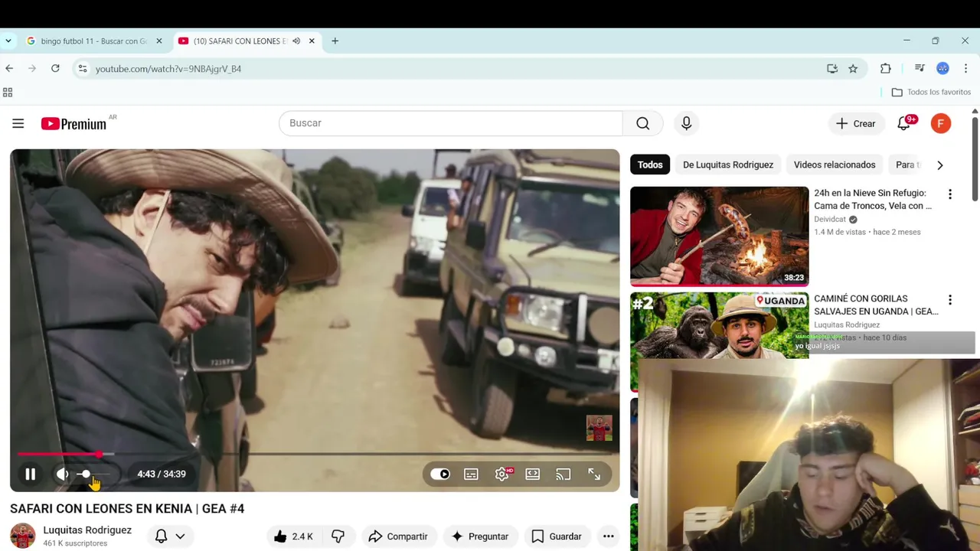Open the 24h en la Nieve thumbnail
The height and width of the screenshot is (551, 980).
(720, 236)
